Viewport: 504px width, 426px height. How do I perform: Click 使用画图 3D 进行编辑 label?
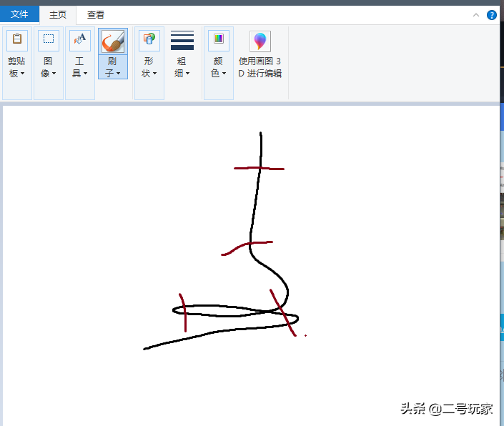click(260, 67)
